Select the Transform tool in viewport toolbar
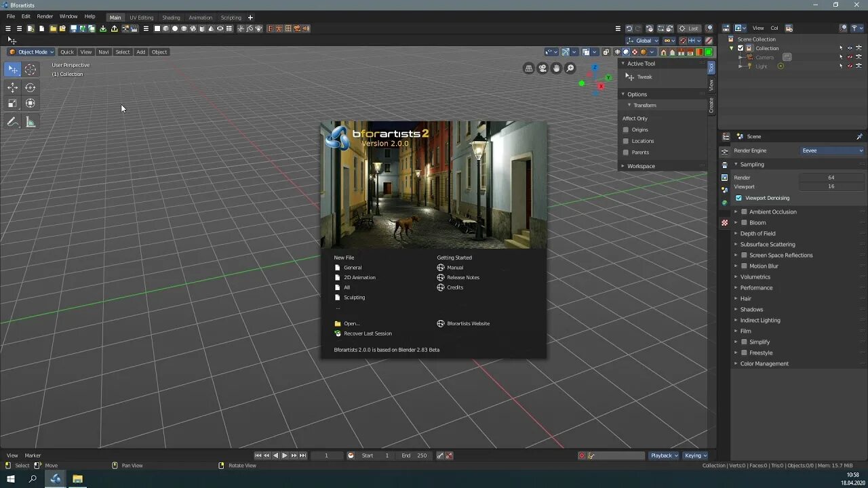Viewport: 868px width, 488px height. [31, 104]
